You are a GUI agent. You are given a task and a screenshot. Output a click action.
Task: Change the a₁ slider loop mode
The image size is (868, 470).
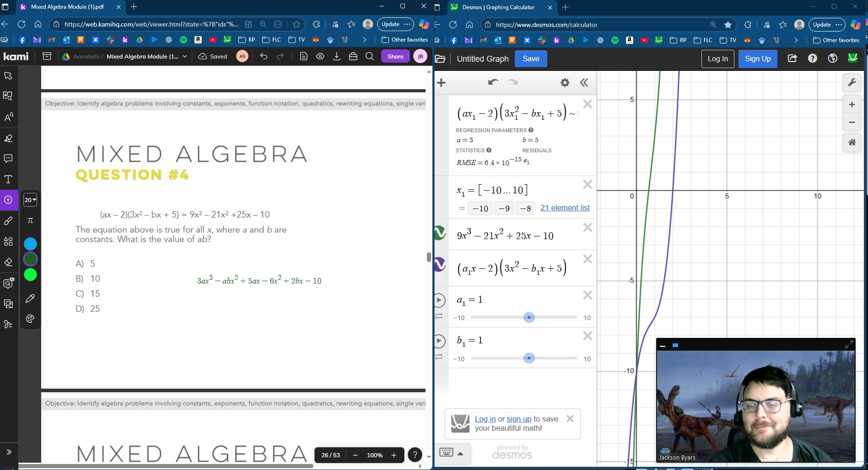(439, 316)
